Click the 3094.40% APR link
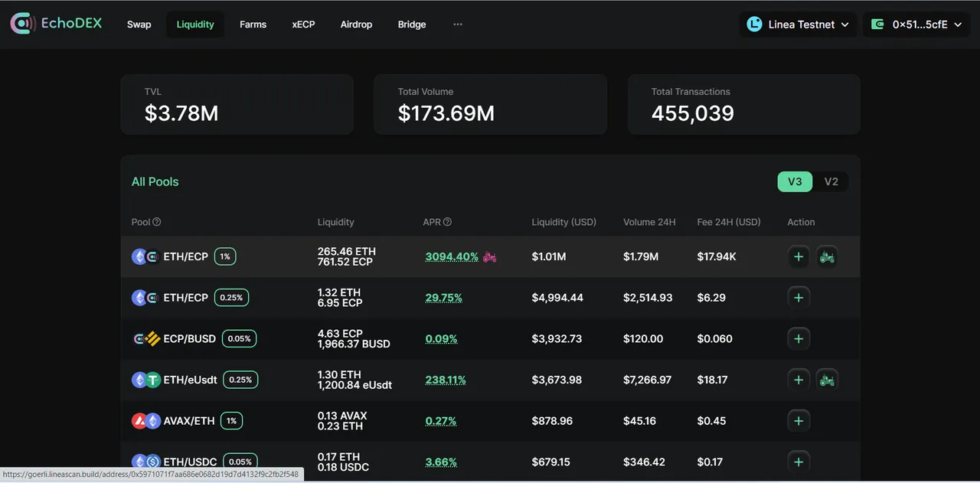Image resolution: width=980 pixels, height=483 pixels. click(x=452, y=256)
